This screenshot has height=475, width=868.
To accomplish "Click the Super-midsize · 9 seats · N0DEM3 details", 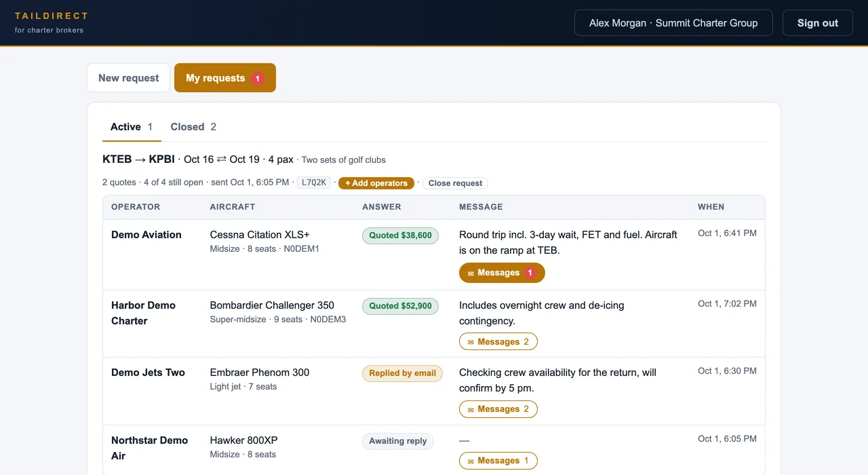I will point(278,320).
